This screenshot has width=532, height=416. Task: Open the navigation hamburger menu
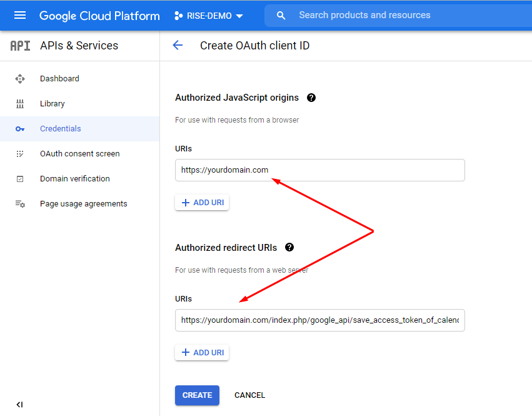pyautogui.click(x=20, y=16)
